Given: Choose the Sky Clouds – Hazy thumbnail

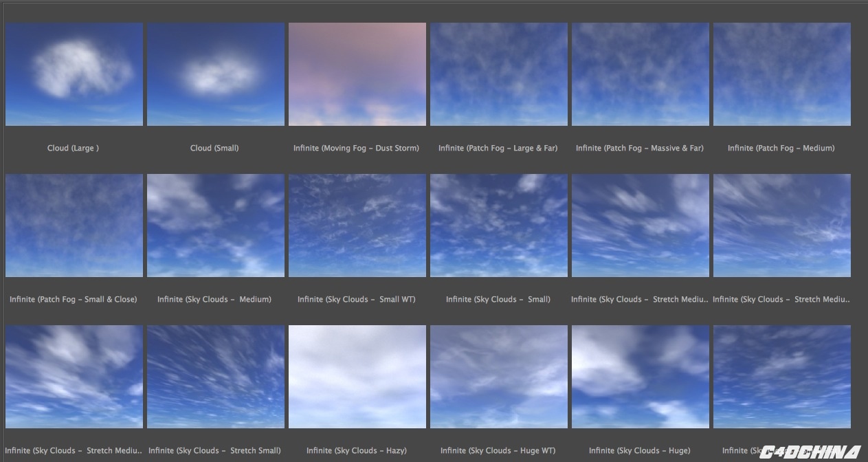Looking at the screenshot, I should (357, 377).
